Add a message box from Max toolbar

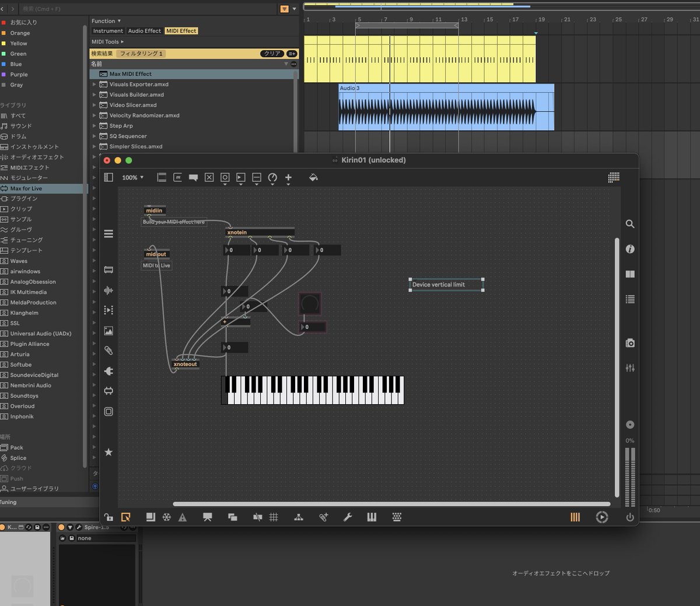coord(178,177)
